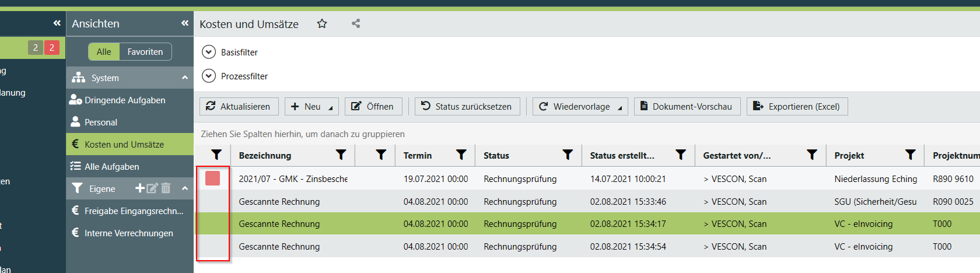980x273 pixels.
Task: Collapse the System section in Ansichten
Action: click(185, 78)
